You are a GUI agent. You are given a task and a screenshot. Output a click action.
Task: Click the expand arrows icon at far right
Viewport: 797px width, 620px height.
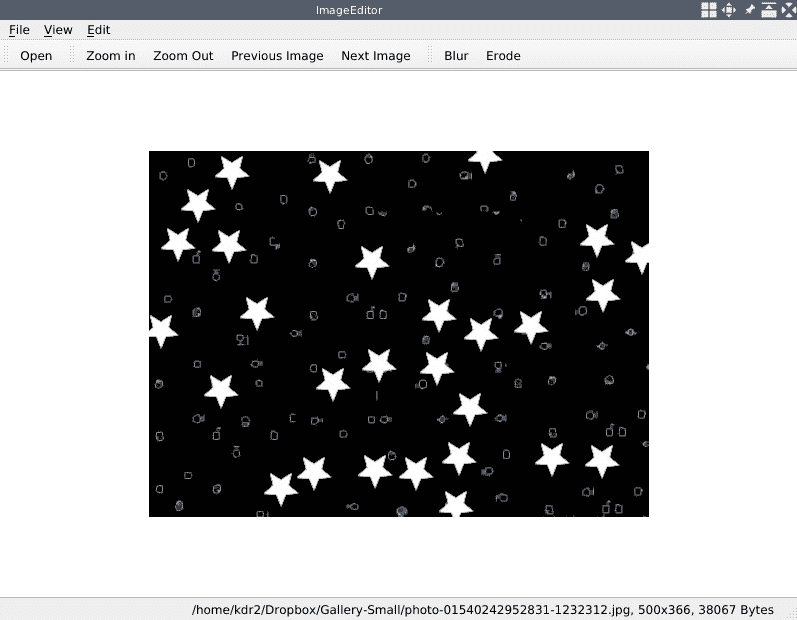[x=787, y=10]
